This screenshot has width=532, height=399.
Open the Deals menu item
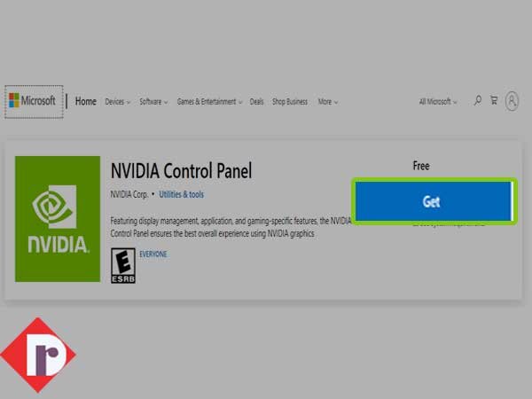[x=256, y=102]
